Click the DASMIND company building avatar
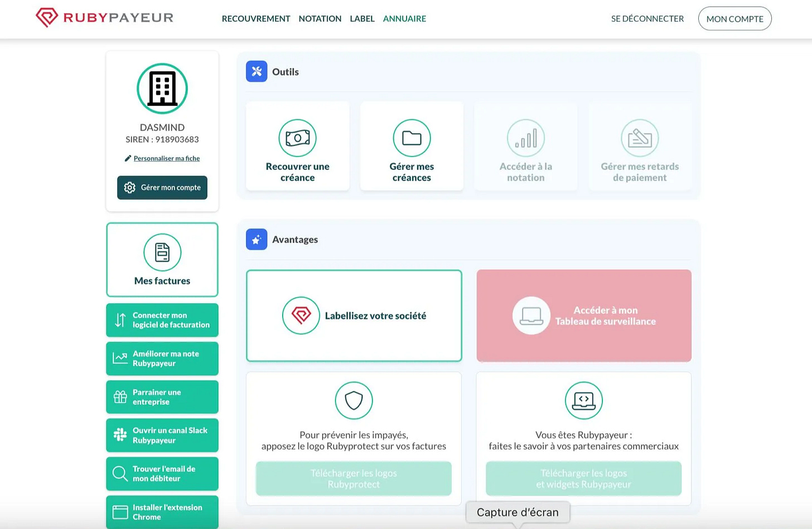This screenshot has height=529, width=812. [x=162, y=89]
